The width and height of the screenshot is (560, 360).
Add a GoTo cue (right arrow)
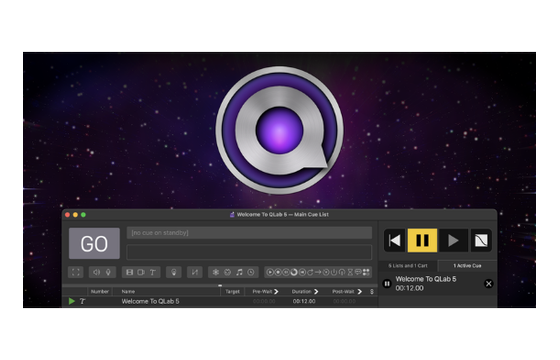coord(318,272)
